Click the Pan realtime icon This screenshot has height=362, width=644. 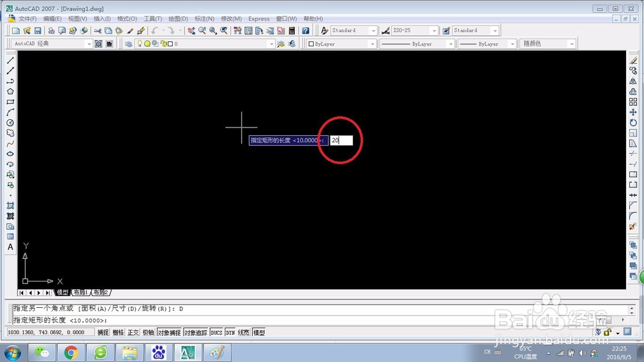click(x=191, y=30)
